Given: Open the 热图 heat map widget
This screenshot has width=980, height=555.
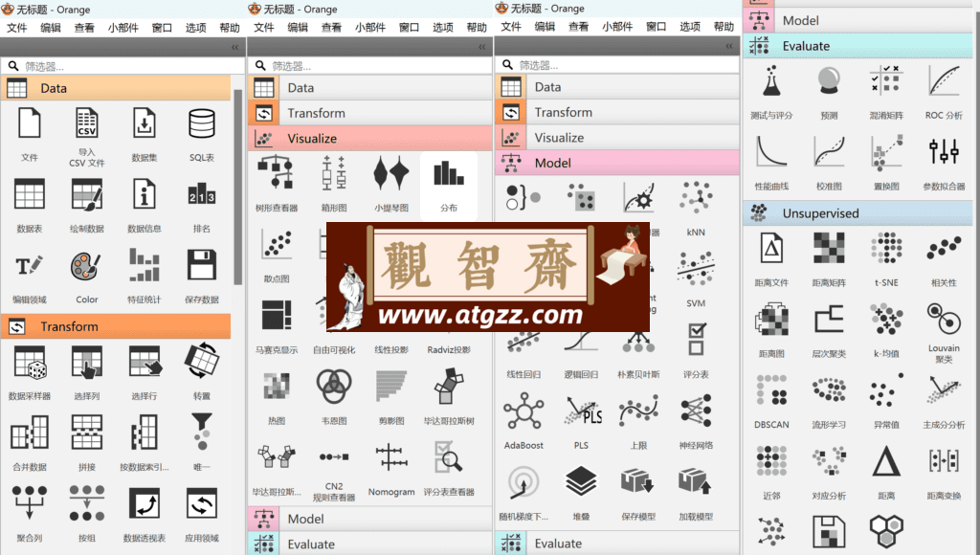Looking at the screenshot, I should coord(277,387).
